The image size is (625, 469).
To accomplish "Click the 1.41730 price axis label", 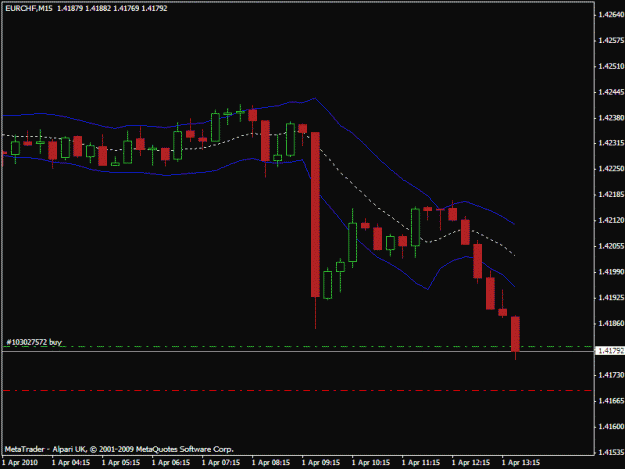I will pos(611,375).
